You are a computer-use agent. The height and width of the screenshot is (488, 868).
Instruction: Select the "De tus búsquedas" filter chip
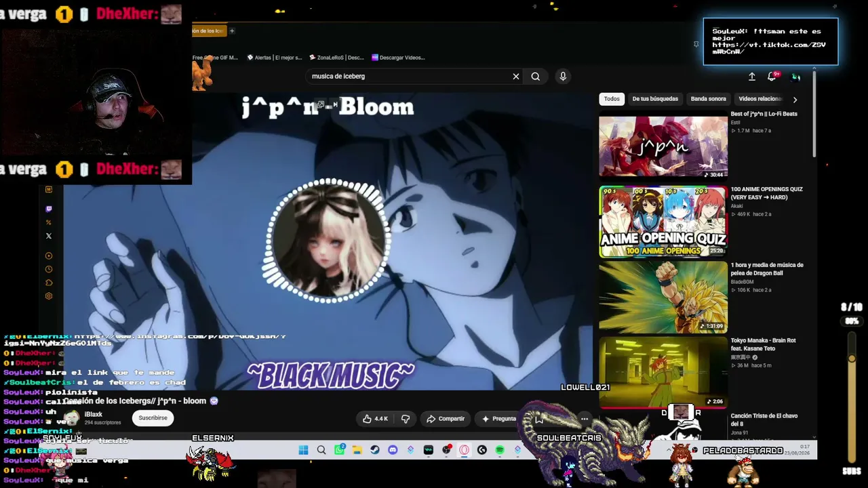[x=655, y=99]
